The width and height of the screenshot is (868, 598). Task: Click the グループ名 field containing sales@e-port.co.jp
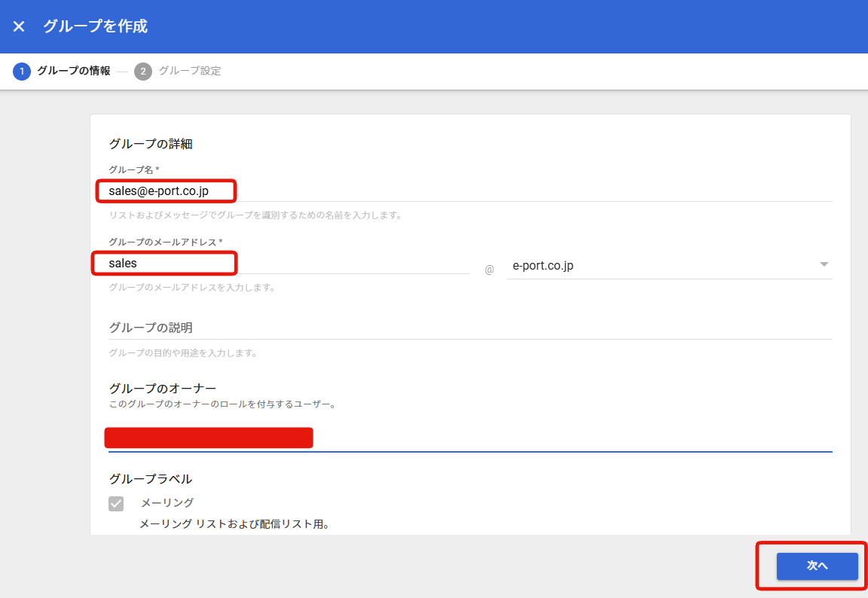[469, 191]
